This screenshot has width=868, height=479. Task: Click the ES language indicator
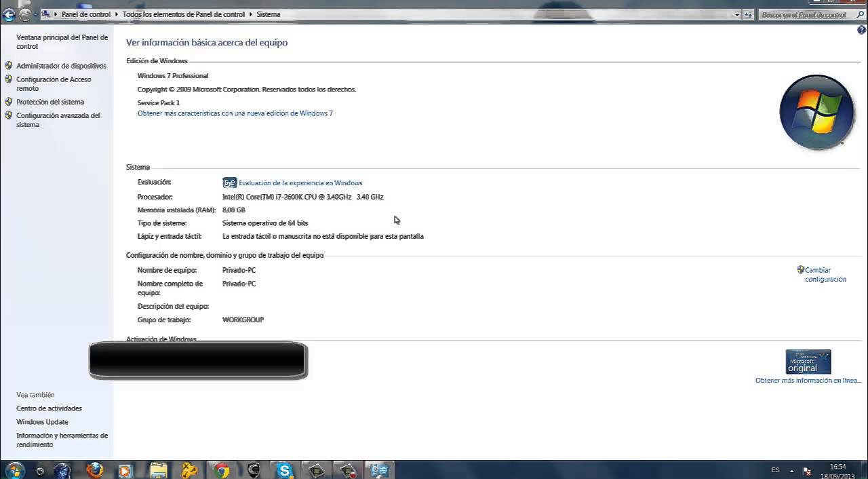775,470
